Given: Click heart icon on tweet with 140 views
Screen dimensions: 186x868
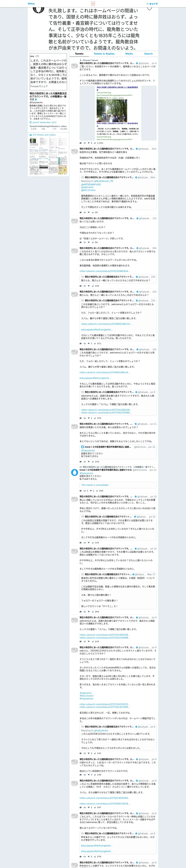Looking at the screenshot, I should click(89, 775).
